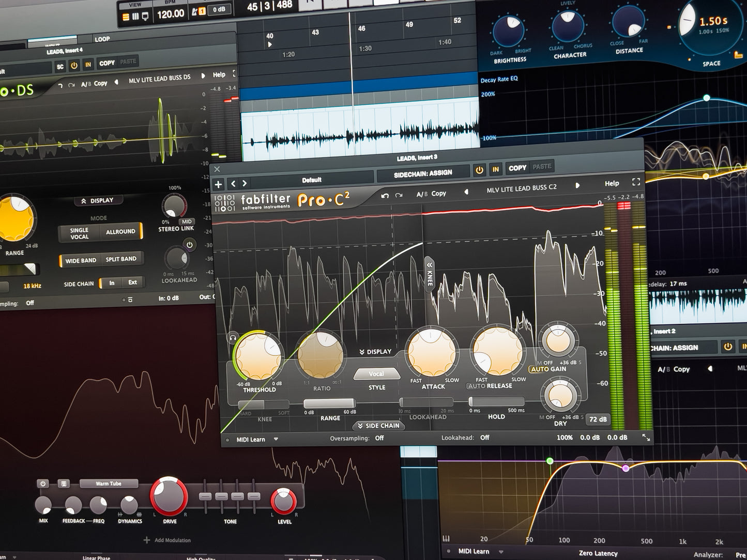The image size is (747, 560).
Task: Open MLV LITE LEAD BUSS C2 preset menu
Action: pyautogui.click(x=521, y=188)
